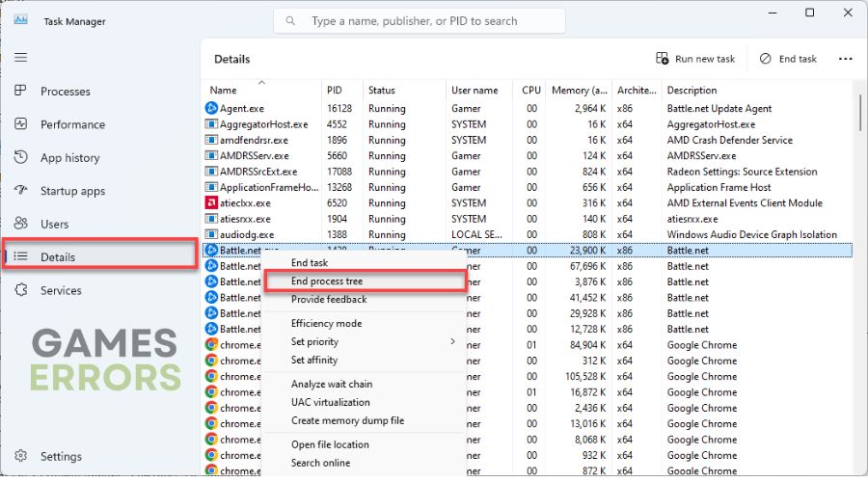Click the Task Manager app icon in title bar
The width and height of the screenshot is (868, 482).
(21, 20)
